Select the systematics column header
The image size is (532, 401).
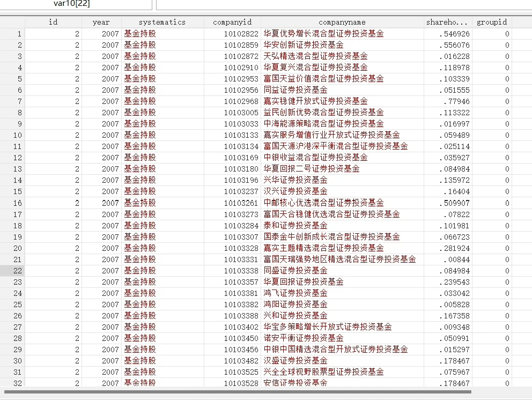[x=162, y=22]
